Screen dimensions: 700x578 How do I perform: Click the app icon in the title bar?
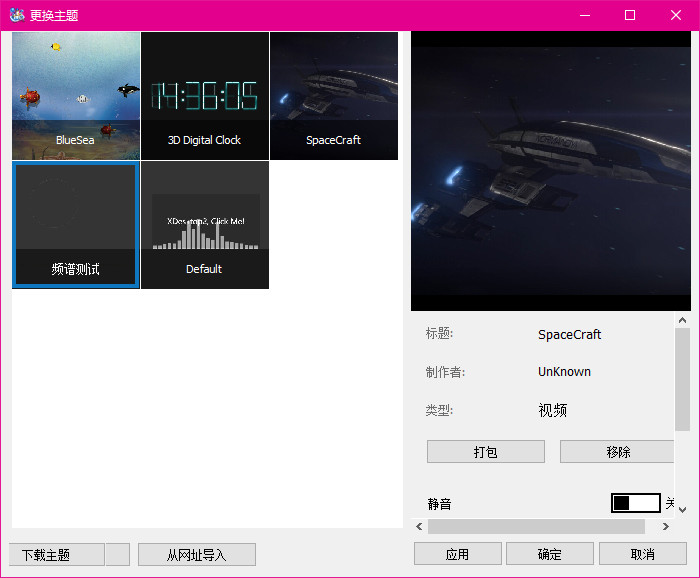click(x=16, y=15)
